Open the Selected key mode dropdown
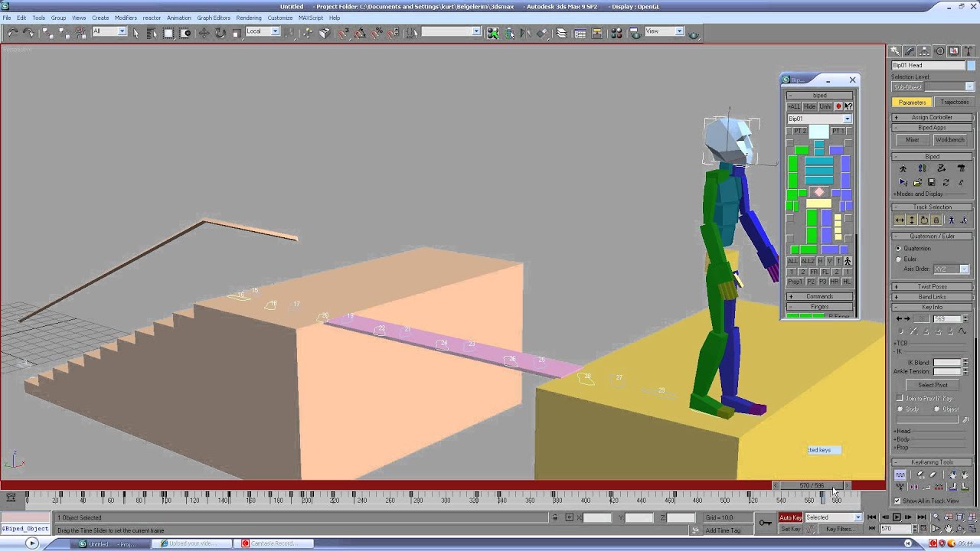 [x=834, y=517]
